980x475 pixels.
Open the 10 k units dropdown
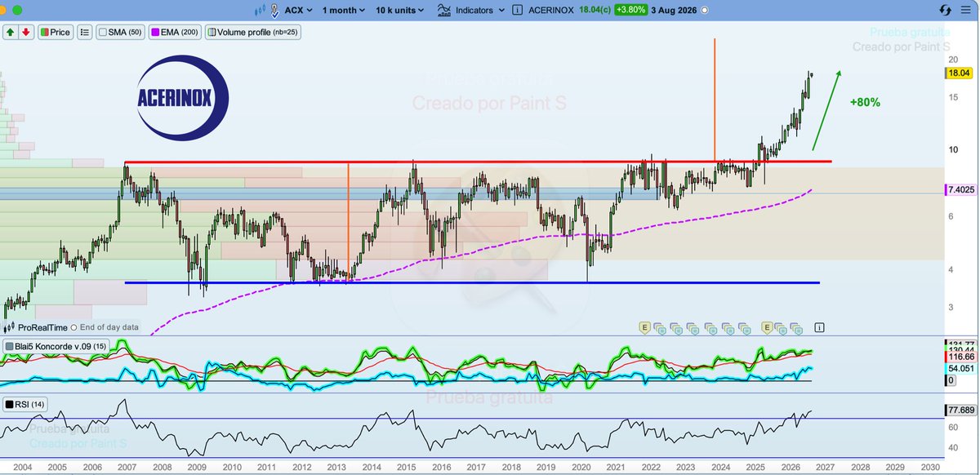coord(400,11)
